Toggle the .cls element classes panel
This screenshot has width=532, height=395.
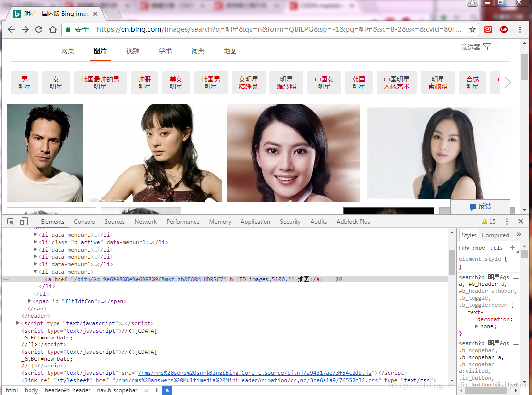point(497,248)
